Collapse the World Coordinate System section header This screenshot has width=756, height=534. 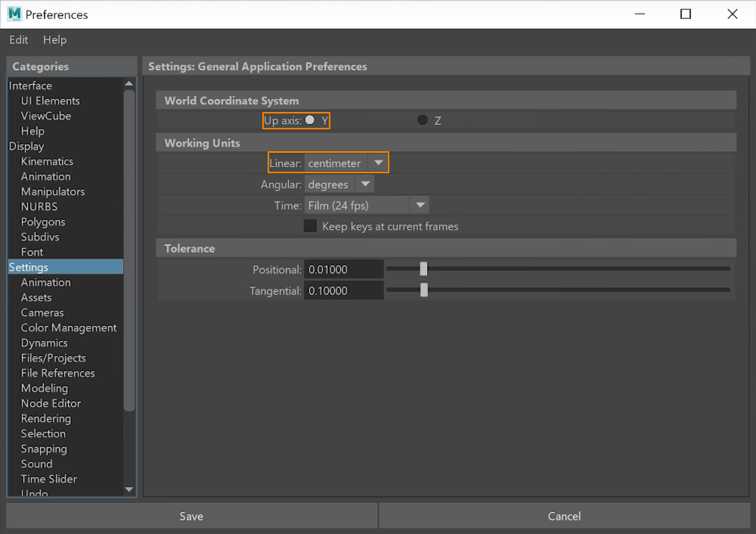446,101
